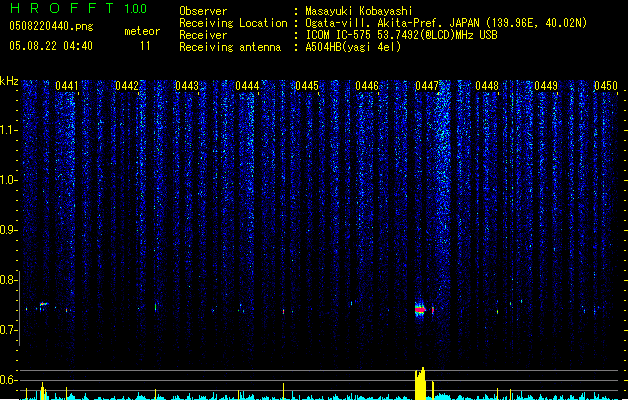Click the ICOM IC-575 receiver text
This screenshot has width=629, height=400.
[402, 35]
